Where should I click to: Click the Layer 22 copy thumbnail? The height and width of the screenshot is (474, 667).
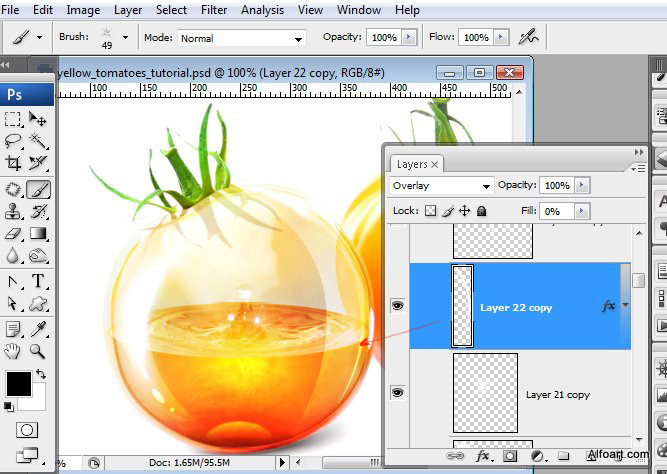coord(463,306)
